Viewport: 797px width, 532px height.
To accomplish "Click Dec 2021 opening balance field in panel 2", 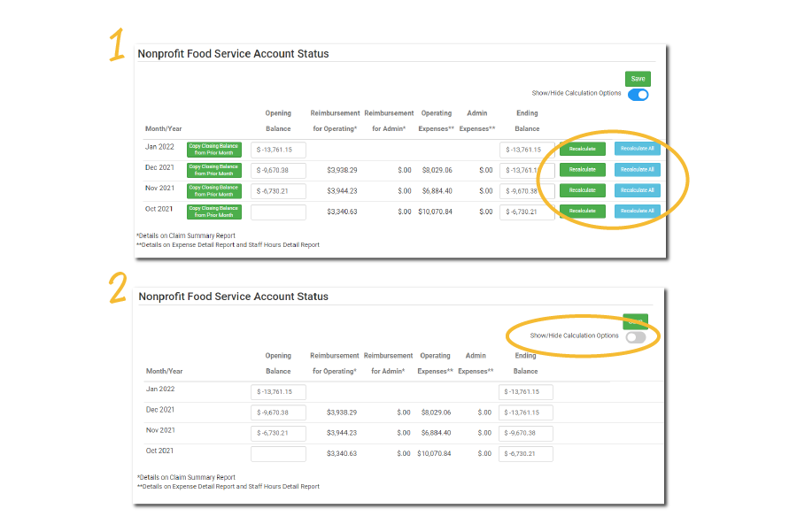I will (278, 412).
